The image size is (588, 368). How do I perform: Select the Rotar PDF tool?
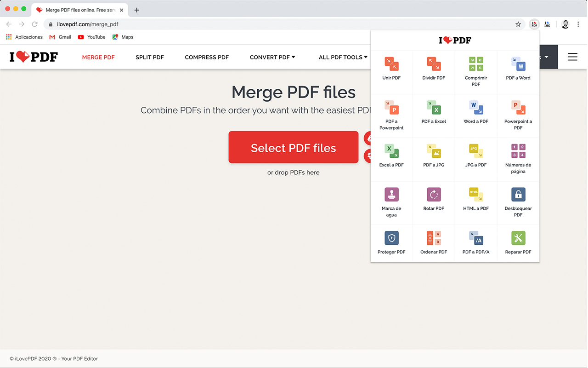point(433,200)
